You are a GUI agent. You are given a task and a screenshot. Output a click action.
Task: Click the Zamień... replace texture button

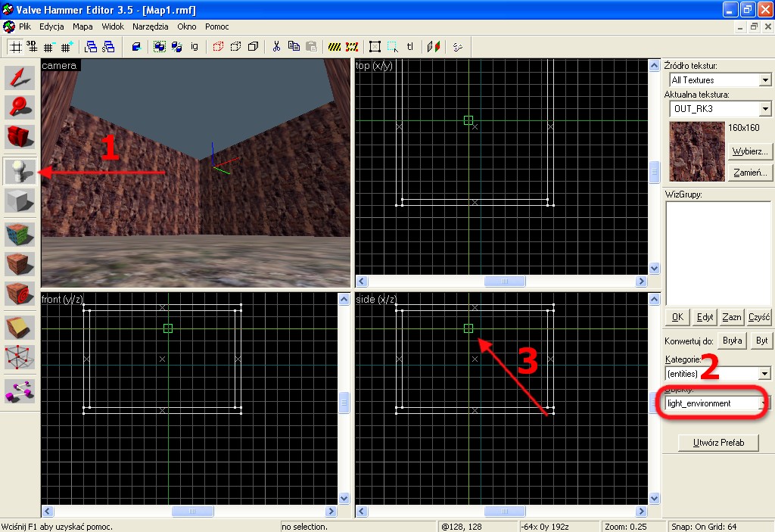click(750, 173)
